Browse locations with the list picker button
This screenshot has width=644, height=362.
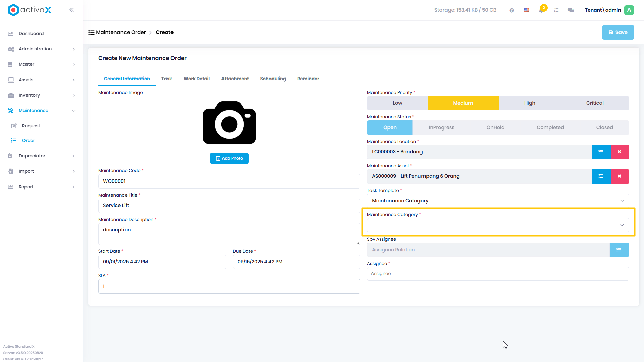601,152
